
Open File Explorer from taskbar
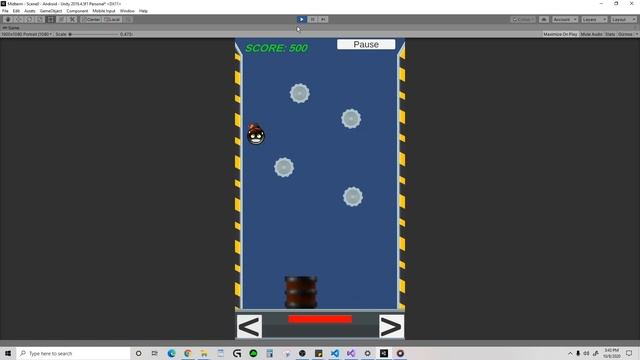(x=204, y=353)
